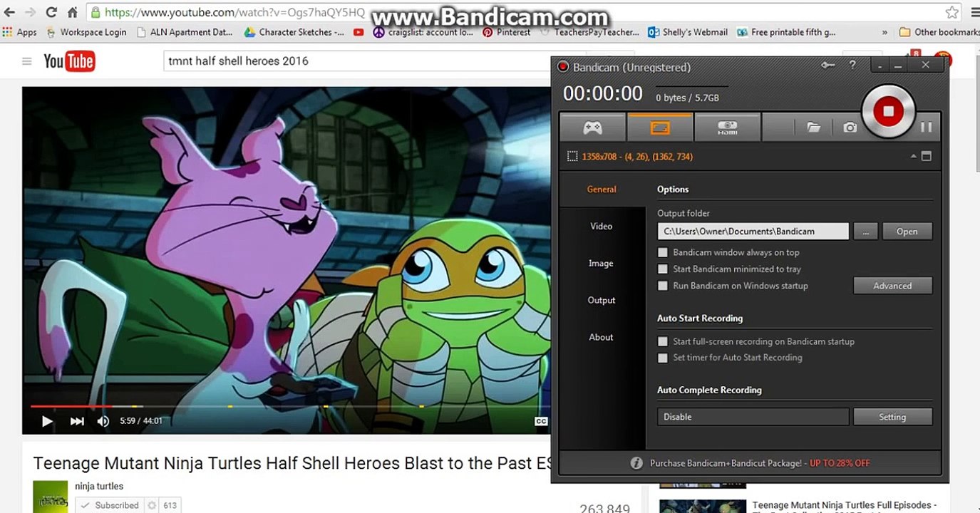Open Auto Complete Recording Setting button

click(x=892, y=417)
